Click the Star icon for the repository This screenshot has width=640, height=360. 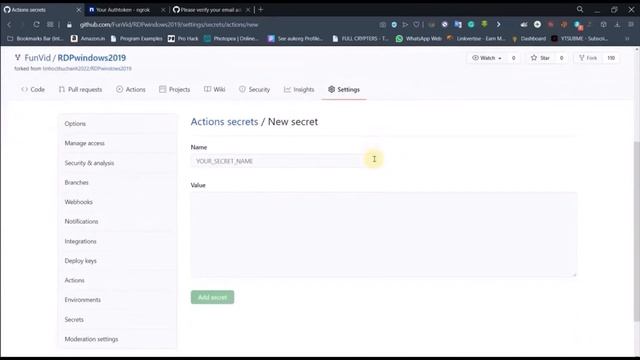533,58
